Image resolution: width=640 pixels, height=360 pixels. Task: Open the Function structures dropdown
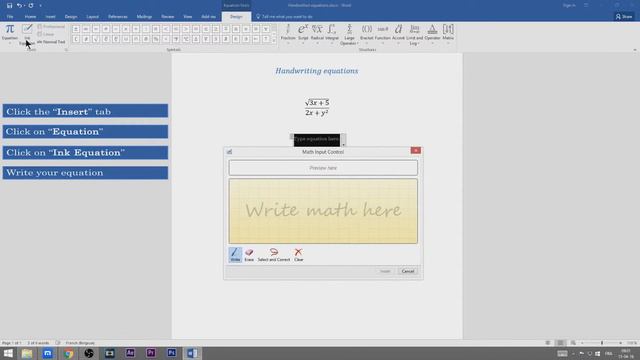pos(382,33)
